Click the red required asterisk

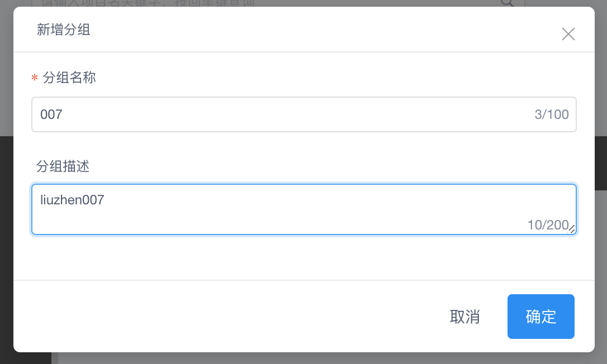35,79
